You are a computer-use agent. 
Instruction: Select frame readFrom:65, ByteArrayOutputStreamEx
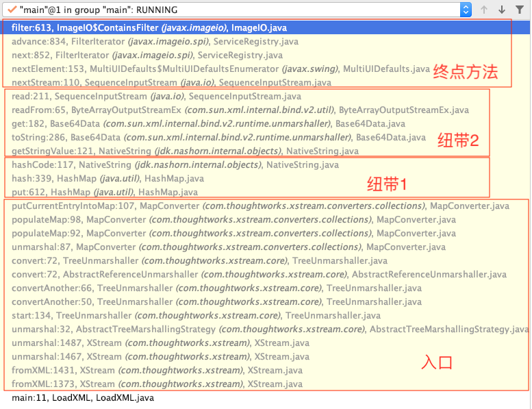tap(266, 110)
